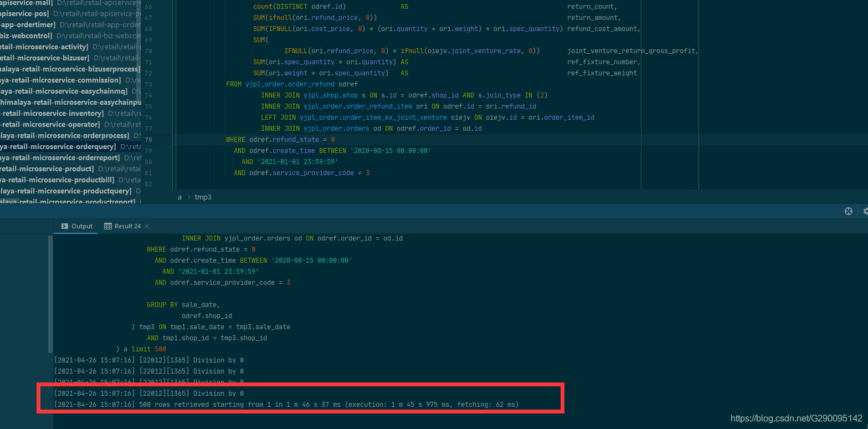The width and height of the screenshot is (868, 429).
Task: Switch to the Output tab
Action: [x=77, y=226]
